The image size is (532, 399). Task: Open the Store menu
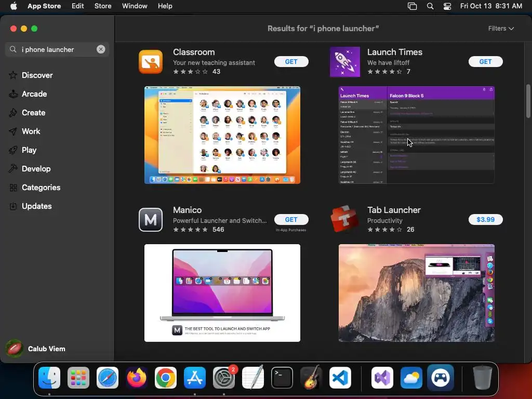103,6
